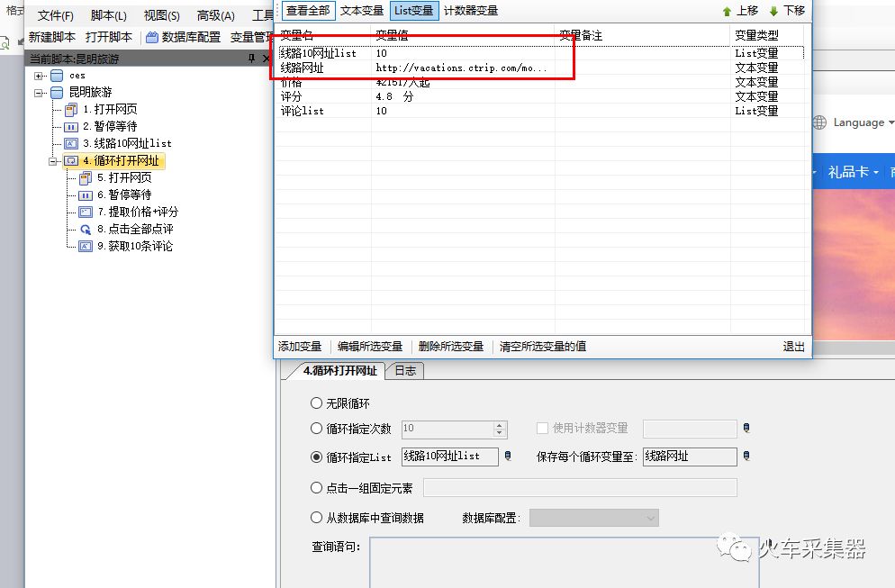Open the 礼品卡 dropdown menu

(x=853, y=172)
